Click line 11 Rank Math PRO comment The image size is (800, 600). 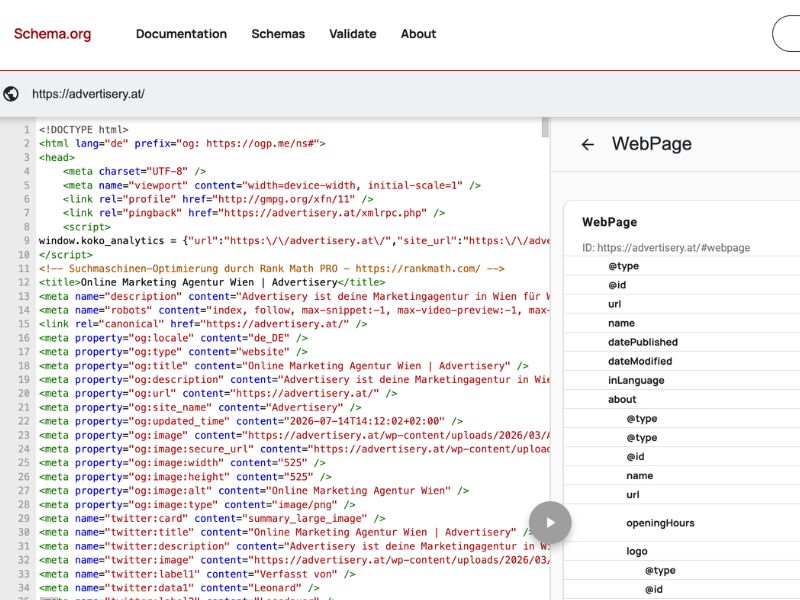point(271,268)
